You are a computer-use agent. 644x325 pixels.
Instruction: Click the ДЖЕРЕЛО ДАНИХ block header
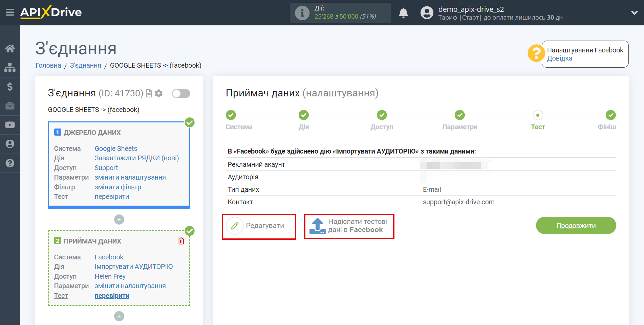click(92, 133)
